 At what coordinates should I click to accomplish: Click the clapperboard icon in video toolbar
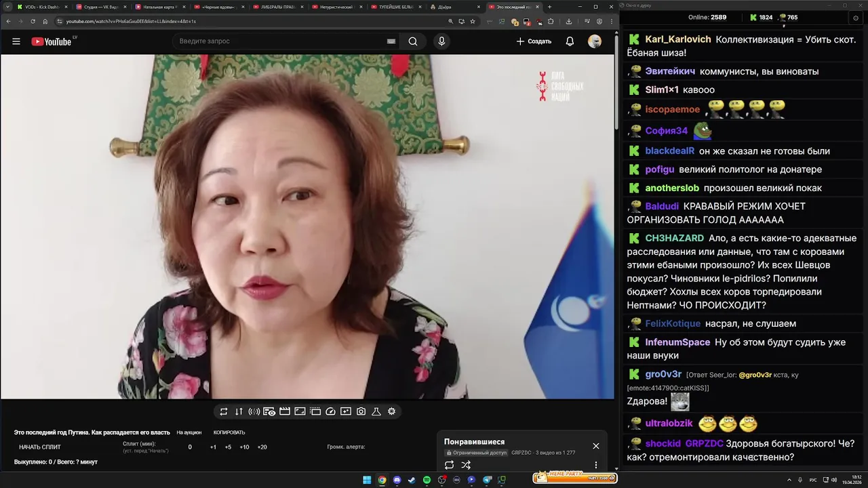[x=285, y=411]
